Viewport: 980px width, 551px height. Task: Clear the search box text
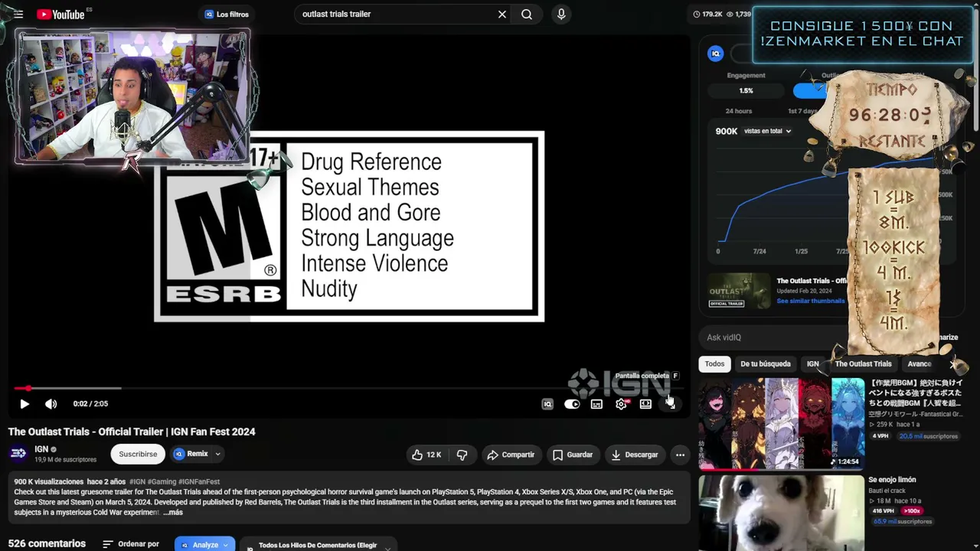coord(502,14)
